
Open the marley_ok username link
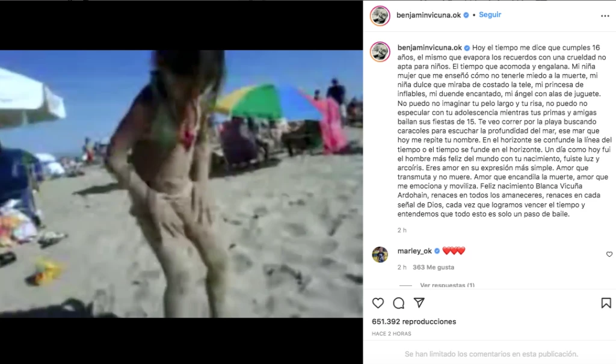pos(414,251)
